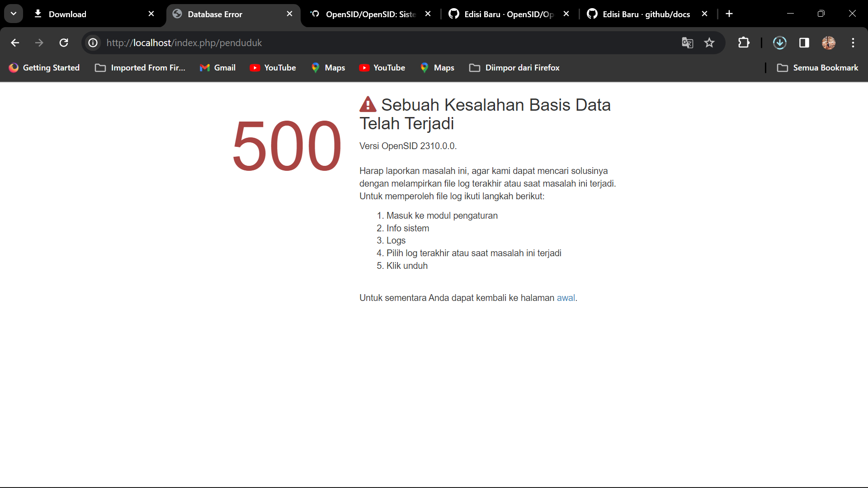This screenshot has width=868, height=488.
Task: Open Semua Bookmark folder
Action: click(818, 68)
